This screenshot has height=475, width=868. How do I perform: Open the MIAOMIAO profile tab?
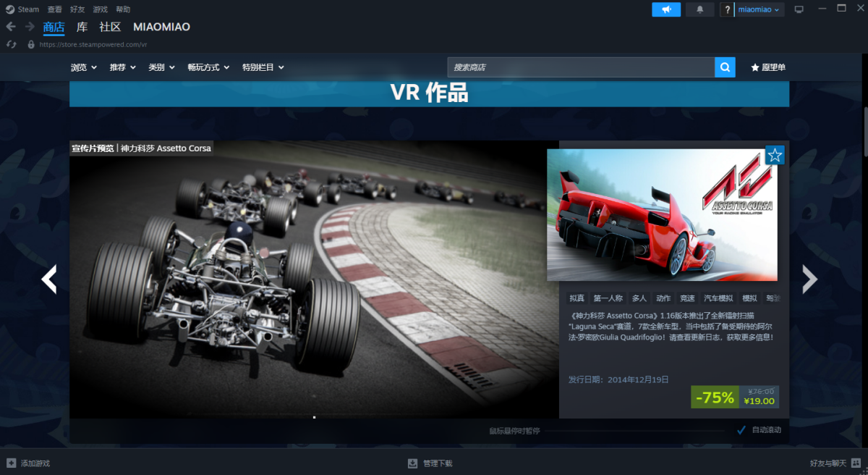tap(162, 27)
